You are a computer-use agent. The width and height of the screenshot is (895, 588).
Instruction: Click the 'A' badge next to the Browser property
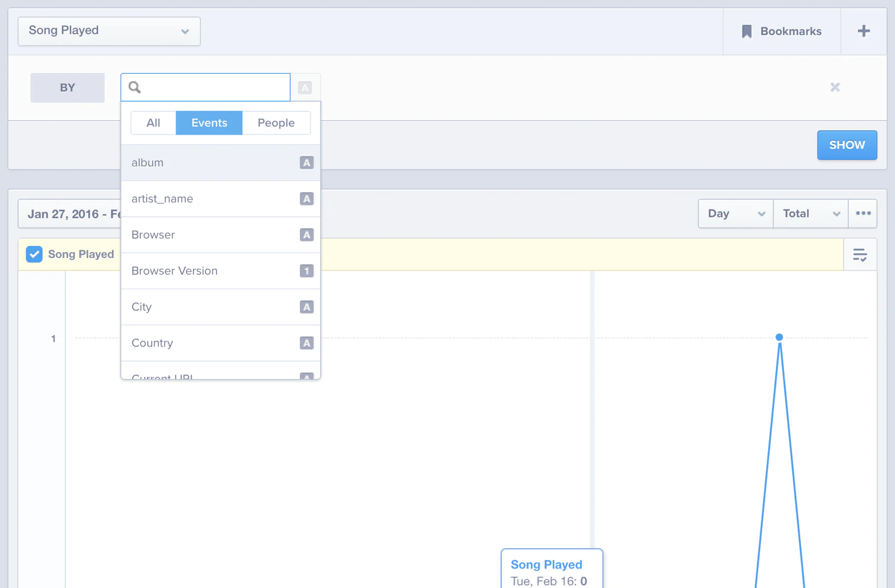[307, 235]
